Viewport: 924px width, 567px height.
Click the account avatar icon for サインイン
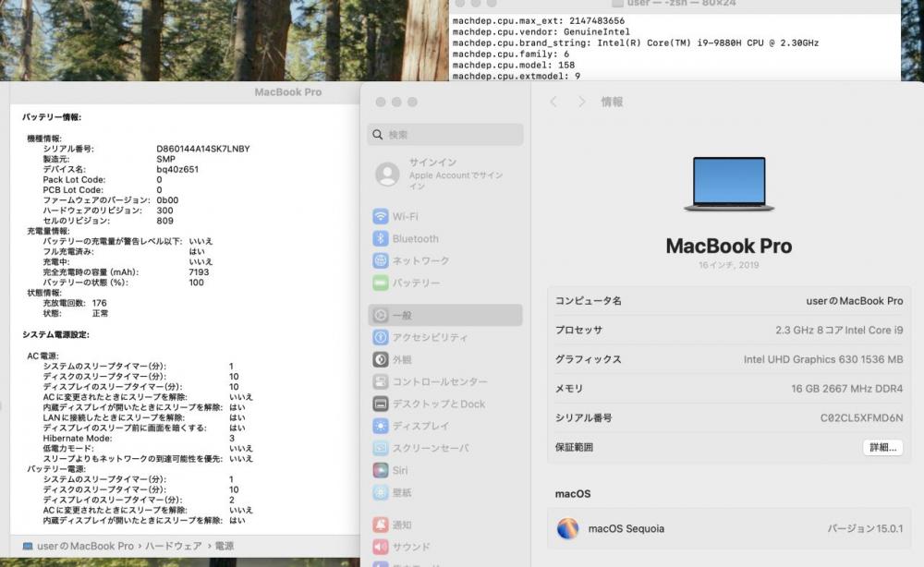click(387, 174)
